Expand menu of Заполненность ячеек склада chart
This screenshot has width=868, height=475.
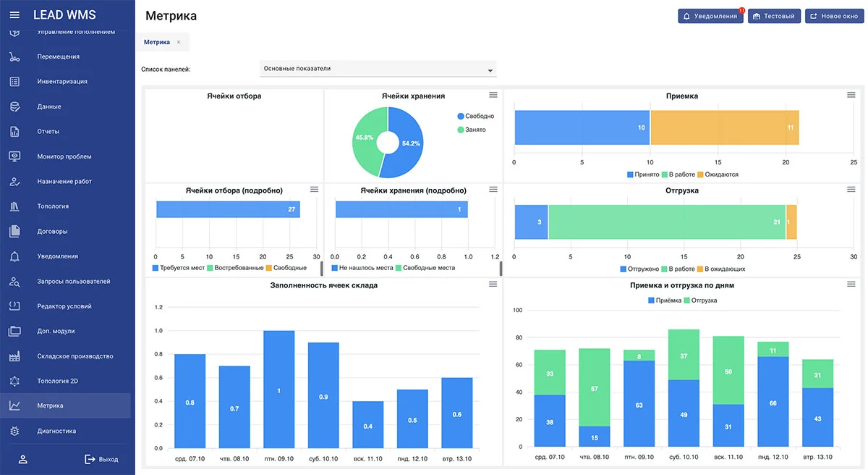tap(493, 284)
